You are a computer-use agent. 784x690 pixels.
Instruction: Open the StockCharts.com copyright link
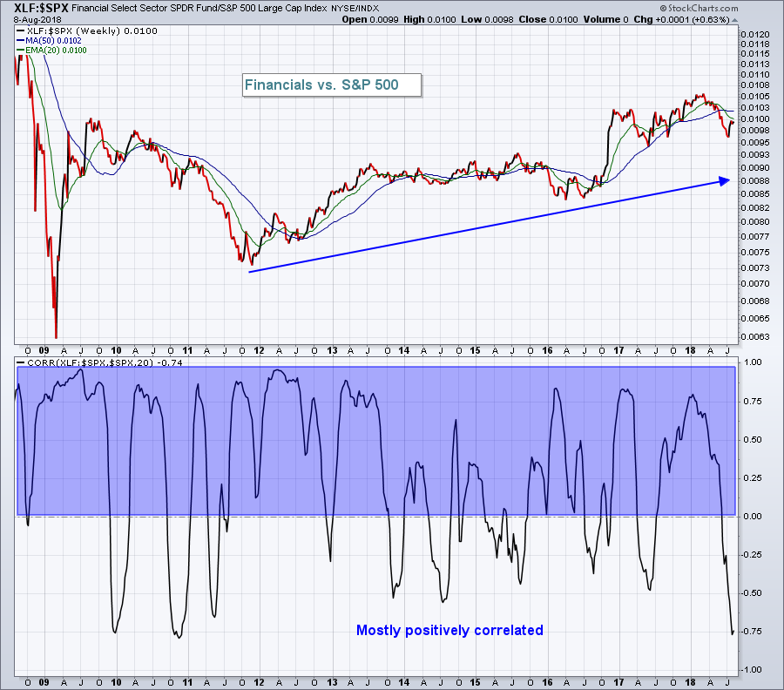coord(699,8)
